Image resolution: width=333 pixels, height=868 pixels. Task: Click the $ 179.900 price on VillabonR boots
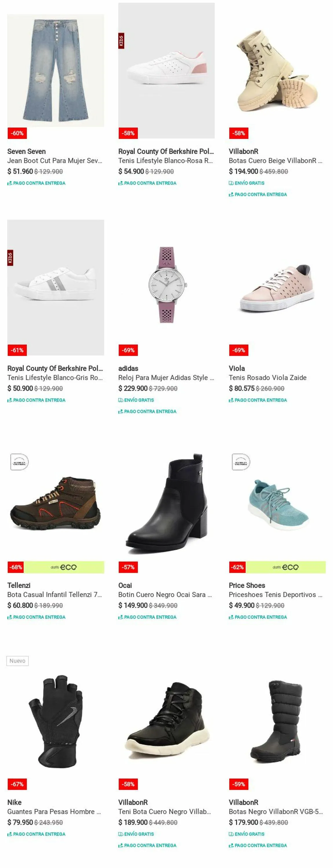tap(243, 822)
